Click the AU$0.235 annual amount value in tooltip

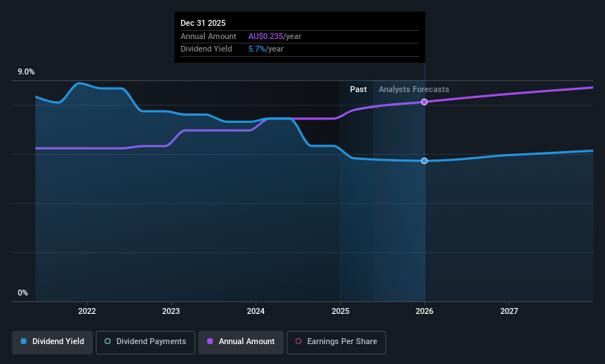[x=265, y=36]
